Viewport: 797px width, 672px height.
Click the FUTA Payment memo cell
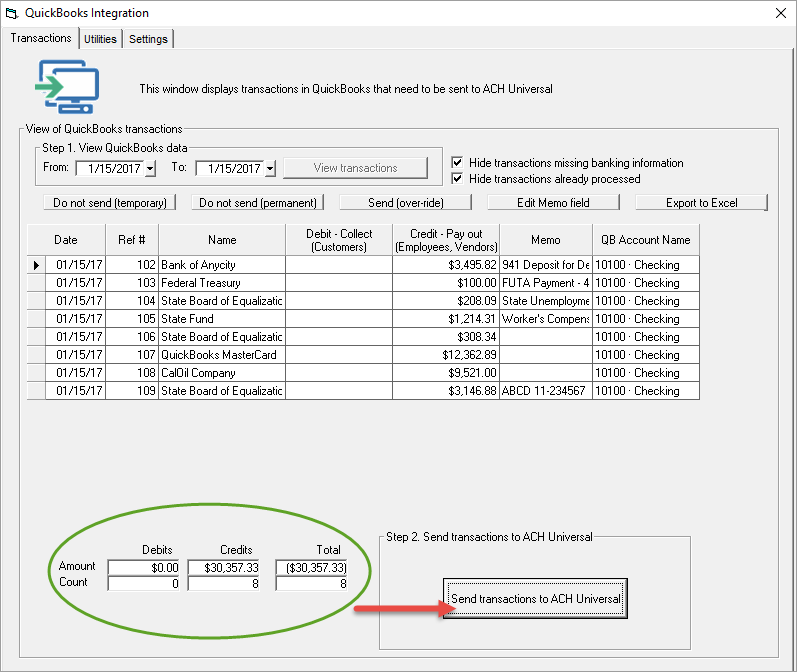pyautogui.click(x=546, y=283)
